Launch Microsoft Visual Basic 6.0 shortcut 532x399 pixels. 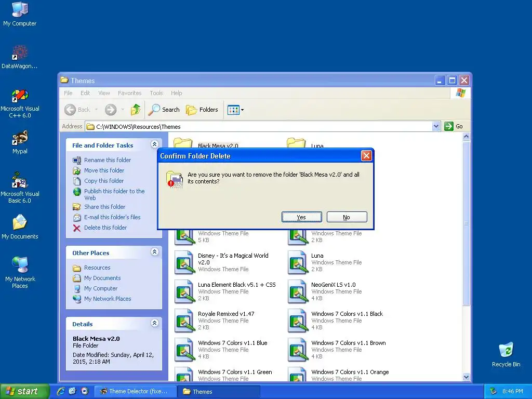tap(20, 188)
